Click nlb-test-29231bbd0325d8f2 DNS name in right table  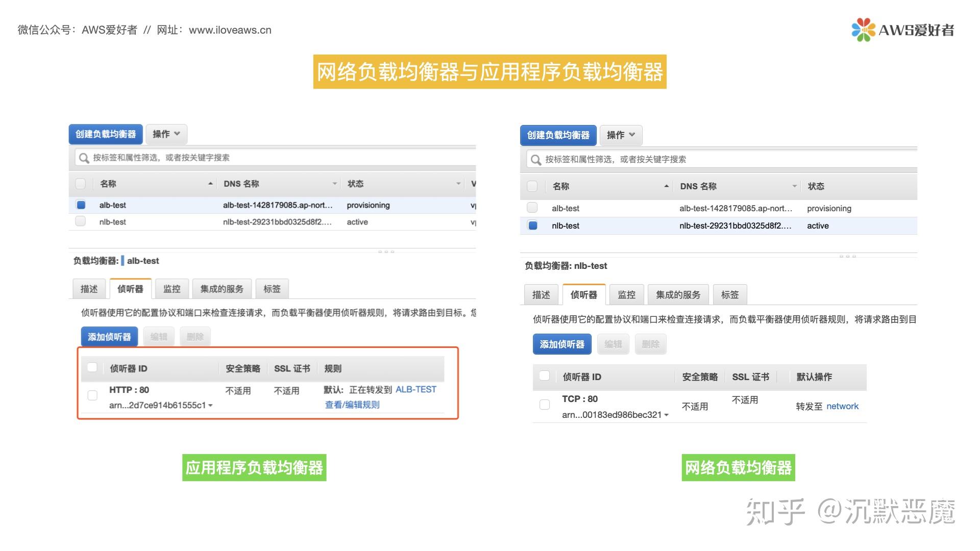pos(736,226)
